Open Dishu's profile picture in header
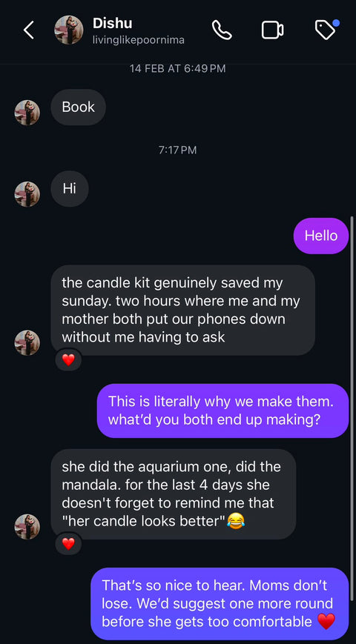This screenshot has width=356, height=644. [x=69, y=30]
